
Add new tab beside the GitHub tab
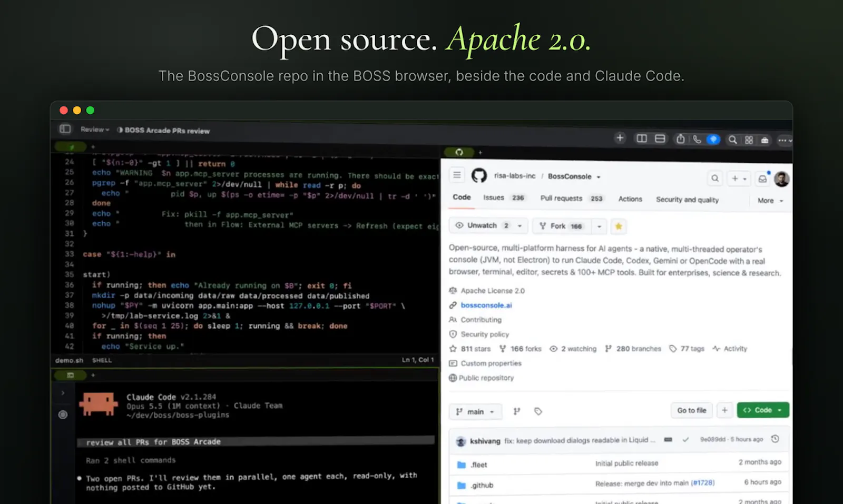coord(480,152)
